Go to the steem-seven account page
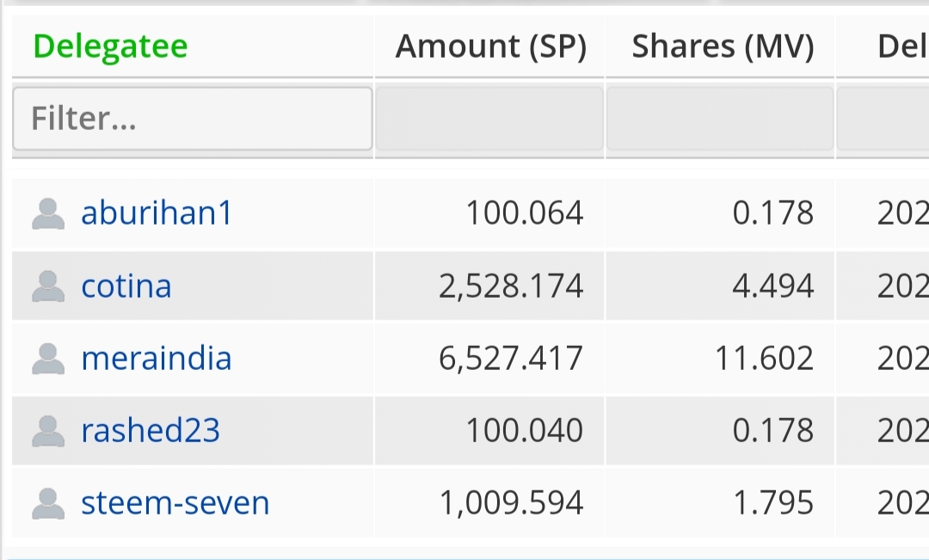Screen dimensions: 929x560 click(175, 503)
